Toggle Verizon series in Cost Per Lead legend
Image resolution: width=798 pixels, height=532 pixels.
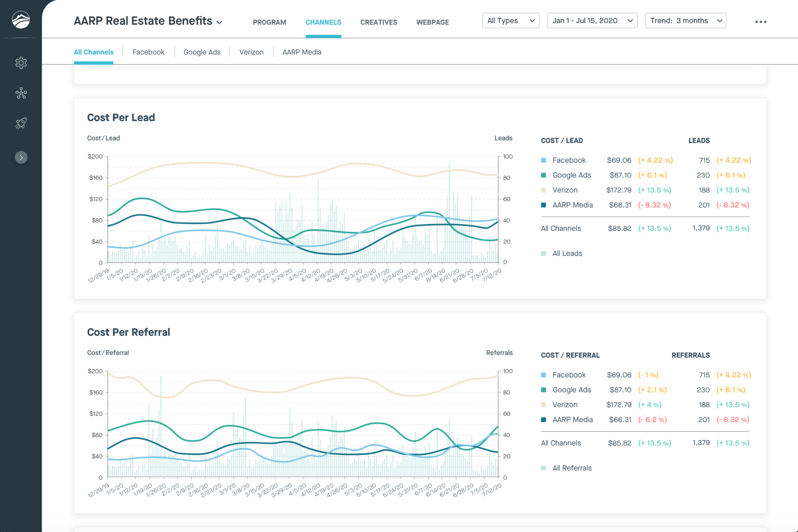click(565, 190)
